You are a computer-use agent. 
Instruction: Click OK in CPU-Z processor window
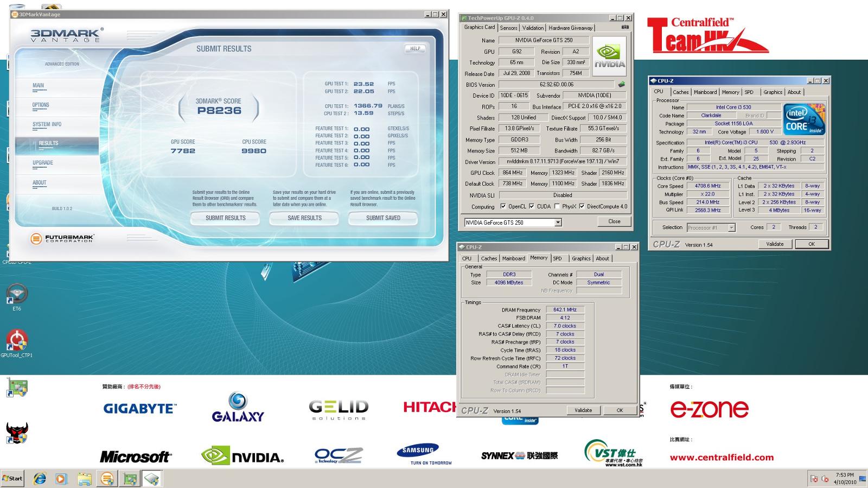click(812, 244)
